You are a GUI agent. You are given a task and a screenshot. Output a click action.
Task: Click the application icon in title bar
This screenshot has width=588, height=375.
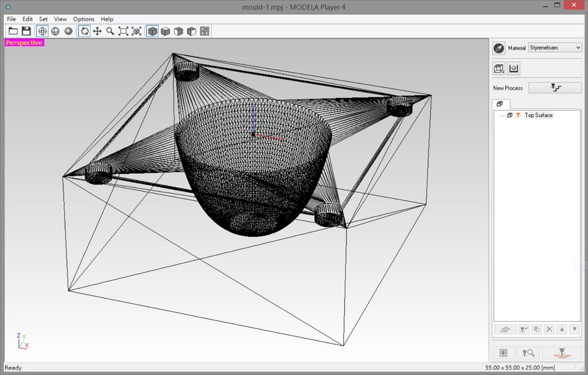click(8, 7)
